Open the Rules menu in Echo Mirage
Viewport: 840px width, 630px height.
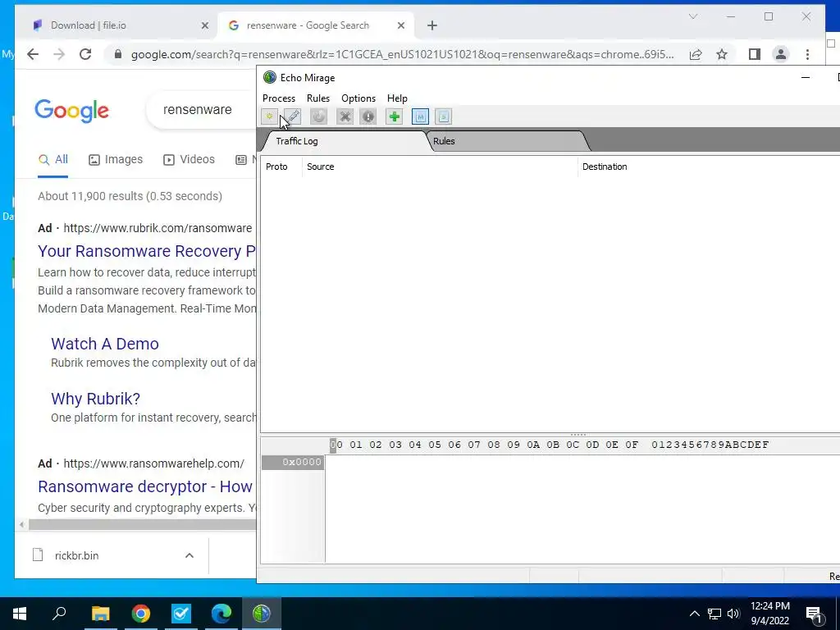point(318,98)
